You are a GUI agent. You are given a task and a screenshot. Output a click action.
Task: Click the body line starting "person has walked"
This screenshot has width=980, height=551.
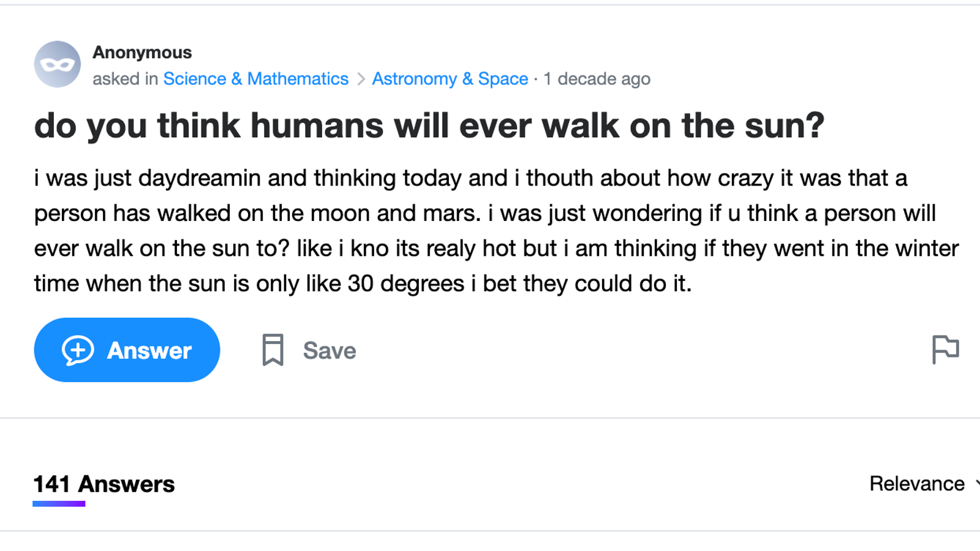[484, 213]
